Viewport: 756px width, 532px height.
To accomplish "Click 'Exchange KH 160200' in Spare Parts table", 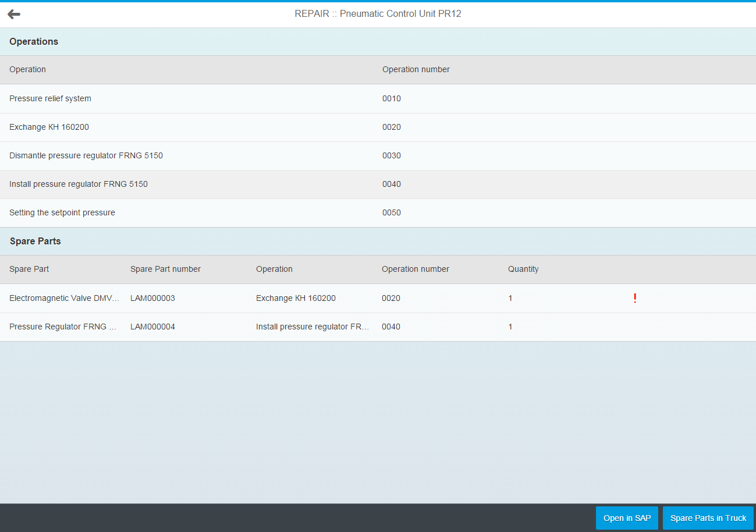I will click(x=296, y=298).
